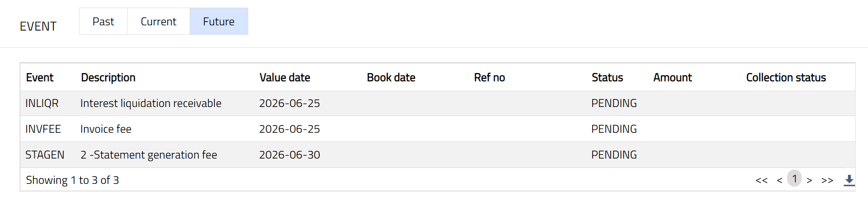Viewport: 868px width, 202px height.
Task: Sort by Collection status column
Action: [x=786, y=77]
